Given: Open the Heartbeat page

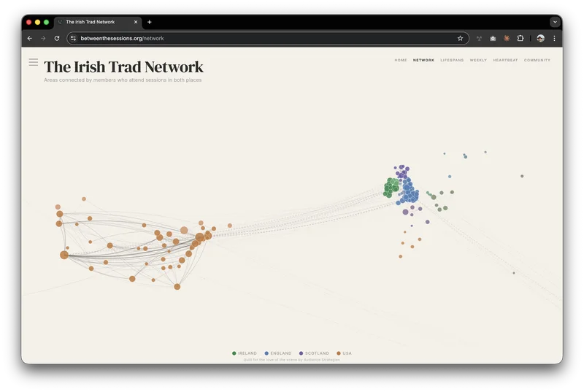Looking at the screenshot, I should point(505,60).
